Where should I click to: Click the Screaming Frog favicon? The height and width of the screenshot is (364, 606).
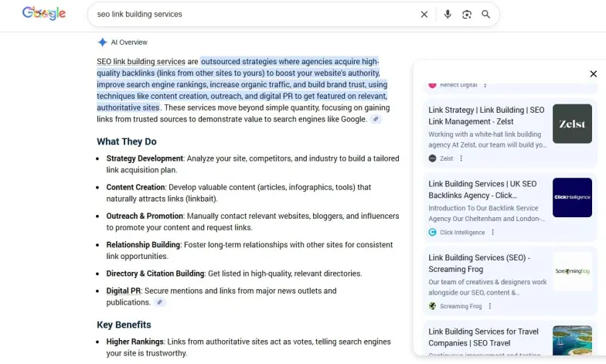[433, 306]
